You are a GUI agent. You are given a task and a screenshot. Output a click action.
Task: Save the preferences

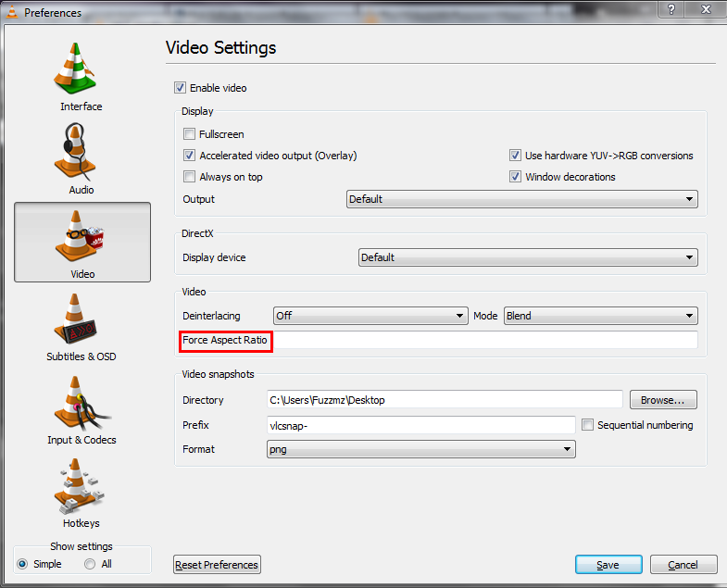pos(608,565)
